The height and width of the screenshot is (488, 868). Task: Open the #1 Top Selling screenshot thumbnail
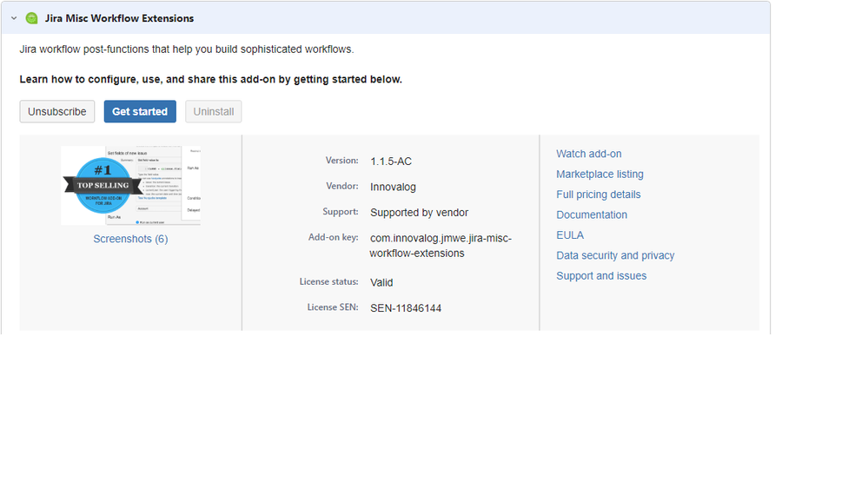coord(130,185)
